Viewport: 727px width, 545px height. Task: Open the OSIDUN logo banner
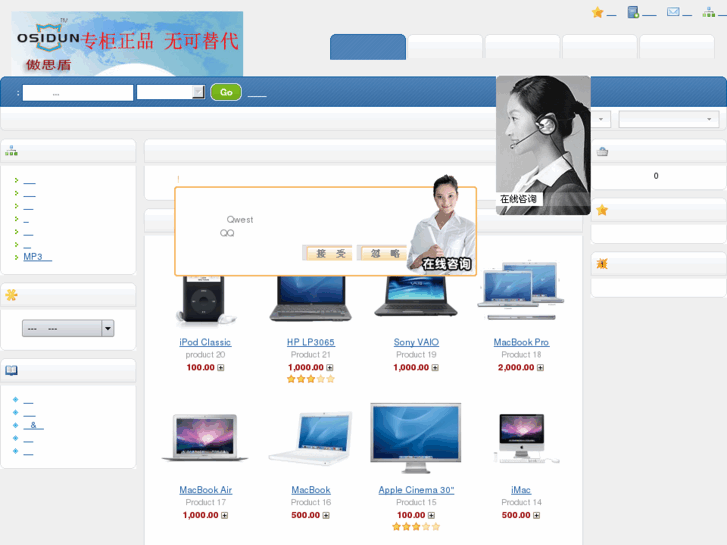click(127, 44)
